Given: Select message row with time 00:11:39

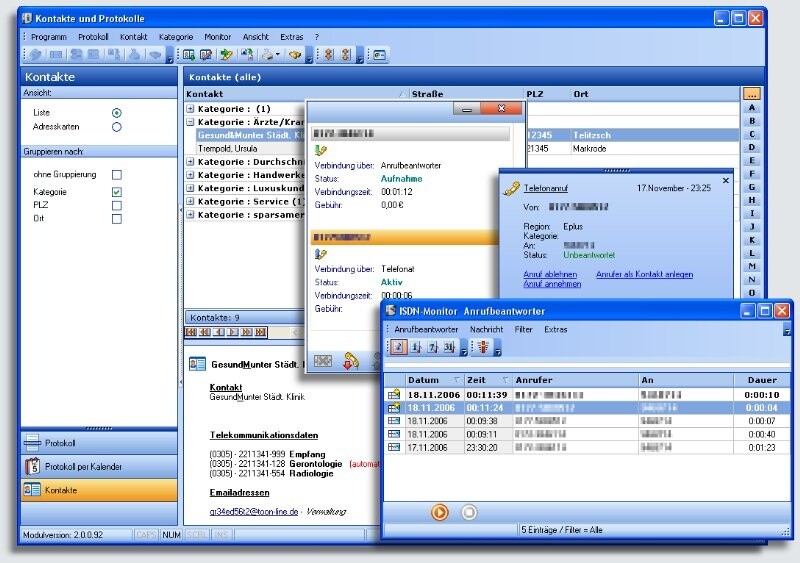Looking at the screenshot, I should coord(587,395).
